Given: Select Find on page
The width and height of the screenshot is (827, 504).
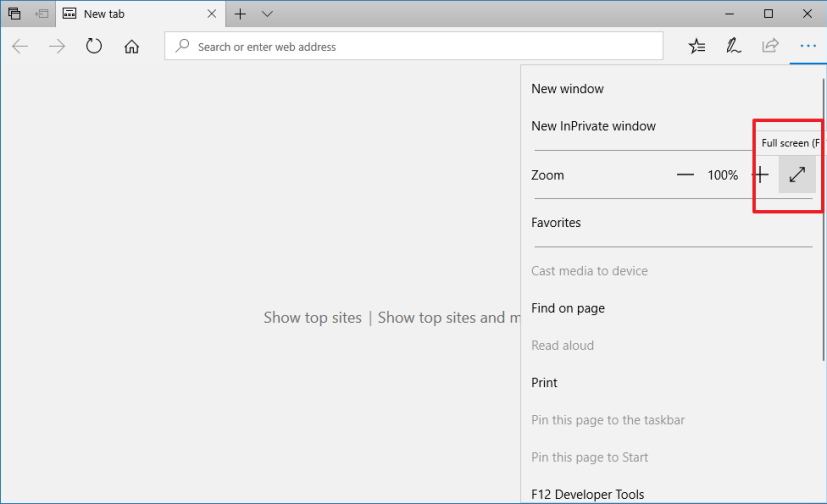Looking at the screenshot, I should [x=568, y=308].
